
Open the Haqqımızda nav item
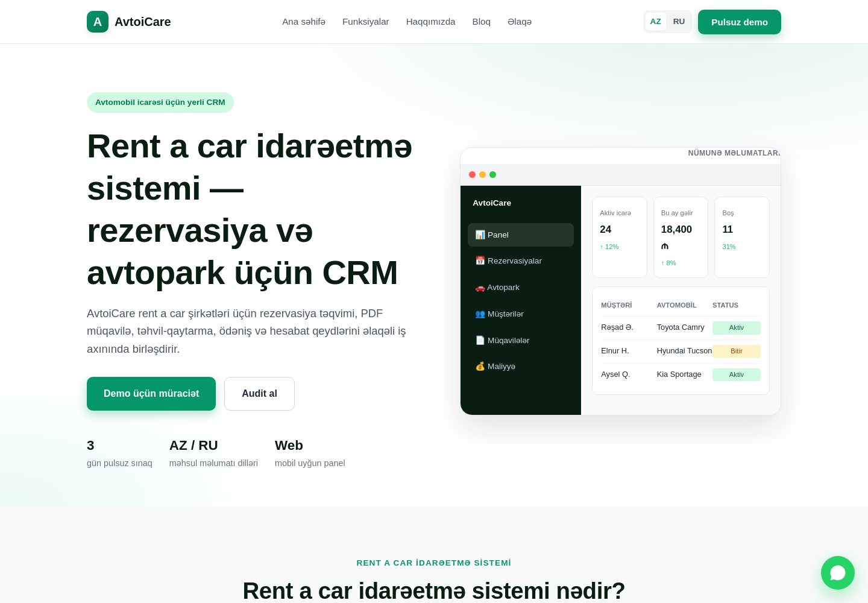click(430, 22)
